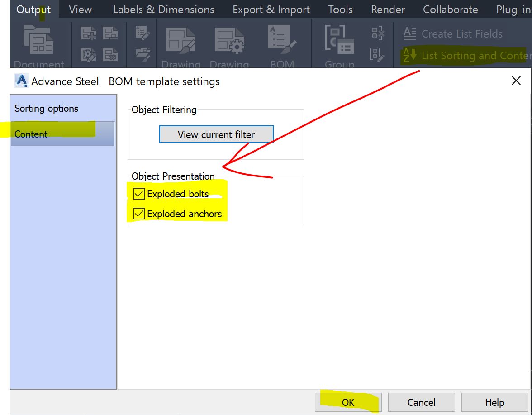
Task: Select Sorting options in the sidebar
Action: pos(62,109)
